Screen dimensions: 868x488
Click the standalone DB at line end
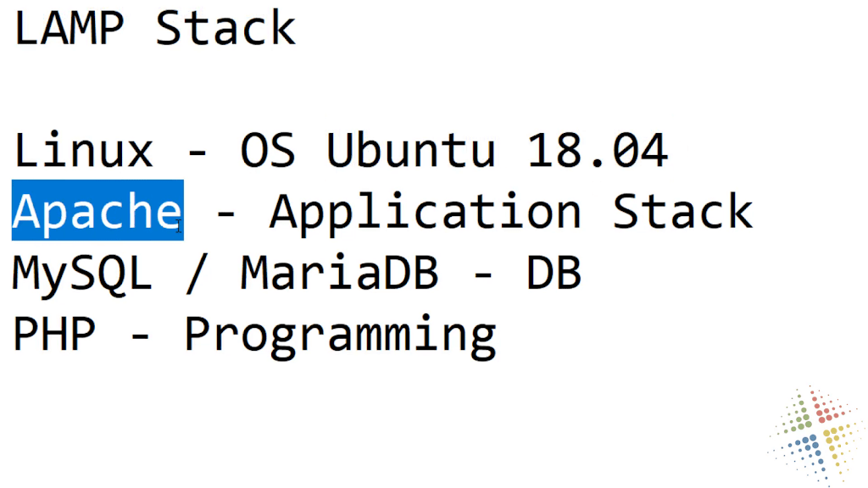[x=554, y=273]
